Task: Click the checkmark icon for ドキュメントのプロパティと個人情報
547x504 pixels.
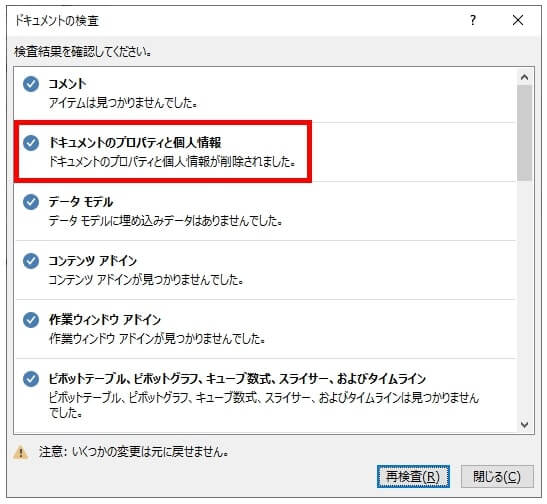Action: (x=31, y=143)
